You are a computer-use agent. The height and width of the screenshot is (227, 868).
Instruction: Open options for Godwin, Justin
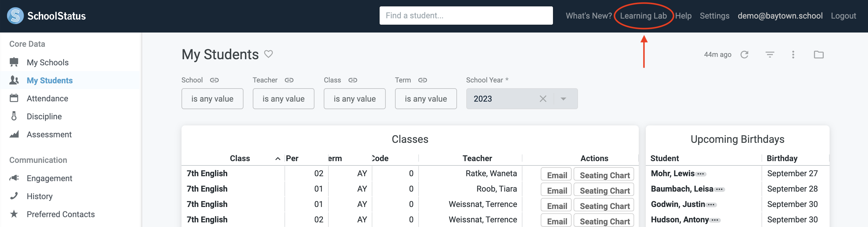point(711,205)
